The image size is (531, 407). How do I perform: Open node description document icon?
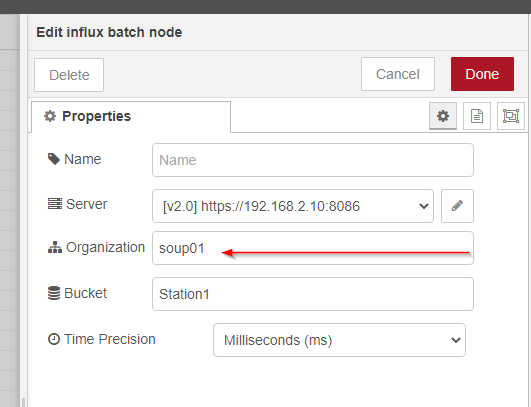click(477, 116)
